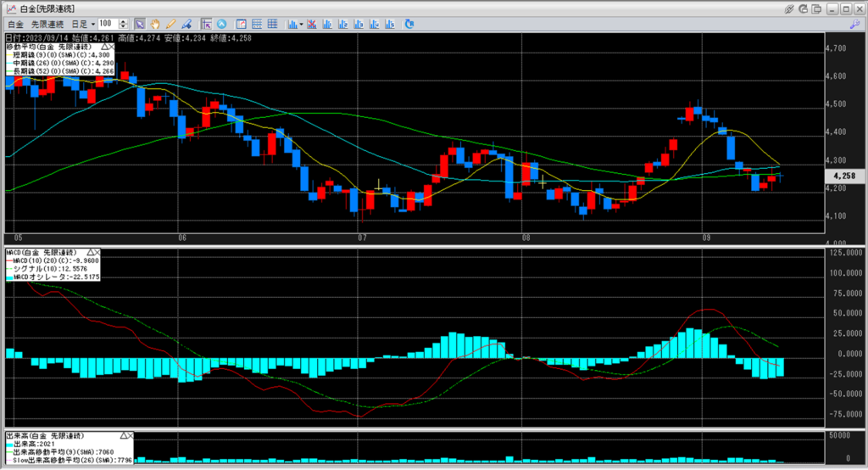Viewport: 868px width, 470px height.
Task: Click the grid table view icon
Action: (271, 24)
